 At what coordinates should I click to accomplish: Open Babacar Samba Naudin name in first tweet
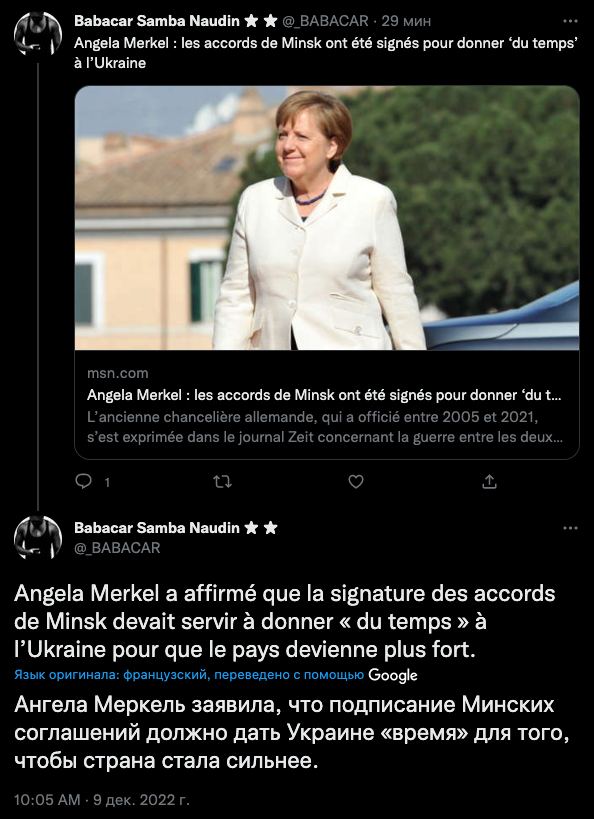157,21
